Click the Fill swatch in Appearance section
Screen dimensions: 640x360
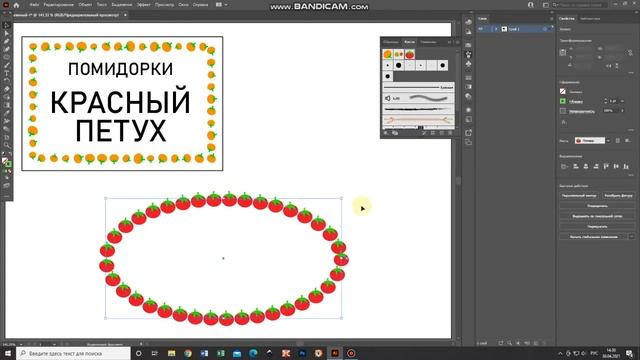click(563, 91)
